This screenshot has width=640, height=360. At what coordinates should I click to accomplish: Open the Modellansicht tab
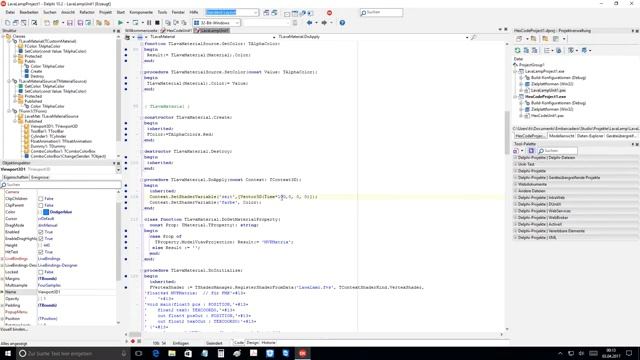pyautogui.click(x=561, y=136)
